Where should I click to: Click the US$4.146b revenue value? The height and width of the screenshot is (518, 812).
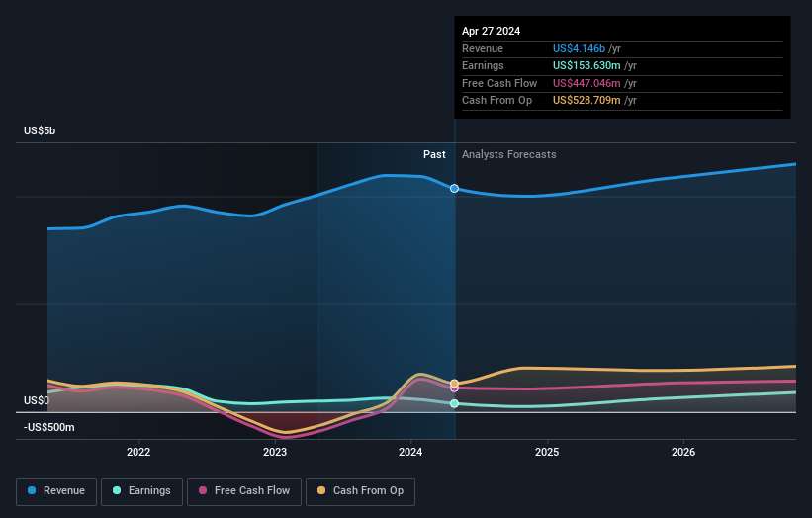coord(579,48)
